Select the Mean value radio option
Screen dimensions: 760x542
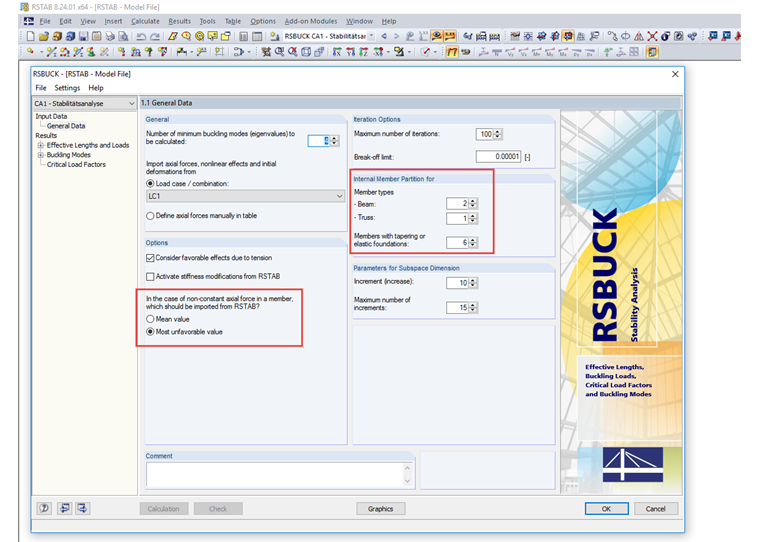tap(150, 319)
